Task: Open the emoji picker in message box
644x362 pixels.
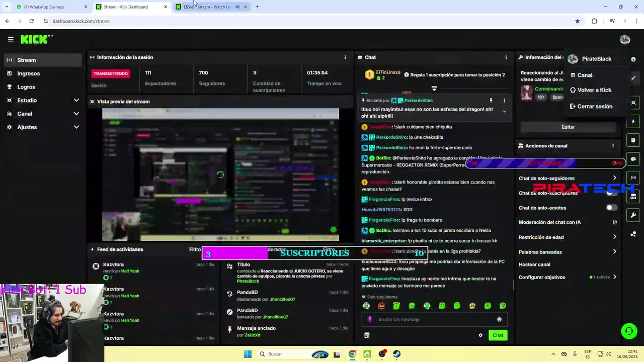Action: [499, 319]
